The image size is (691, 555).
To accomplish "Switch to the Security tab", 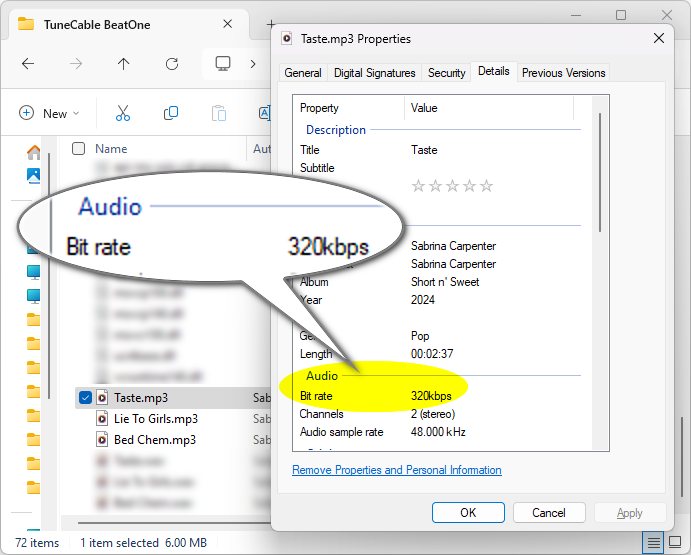I will click(x=446, y=73).
